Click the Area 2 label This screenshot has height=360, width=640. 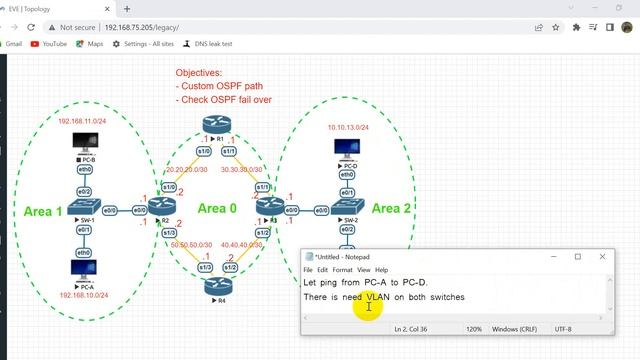391,208
